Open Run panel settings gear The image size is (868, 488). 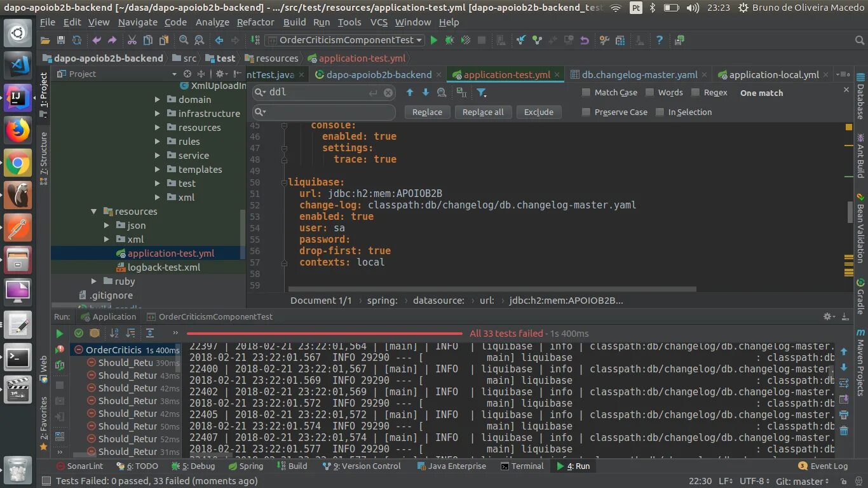tap(829, 316)
